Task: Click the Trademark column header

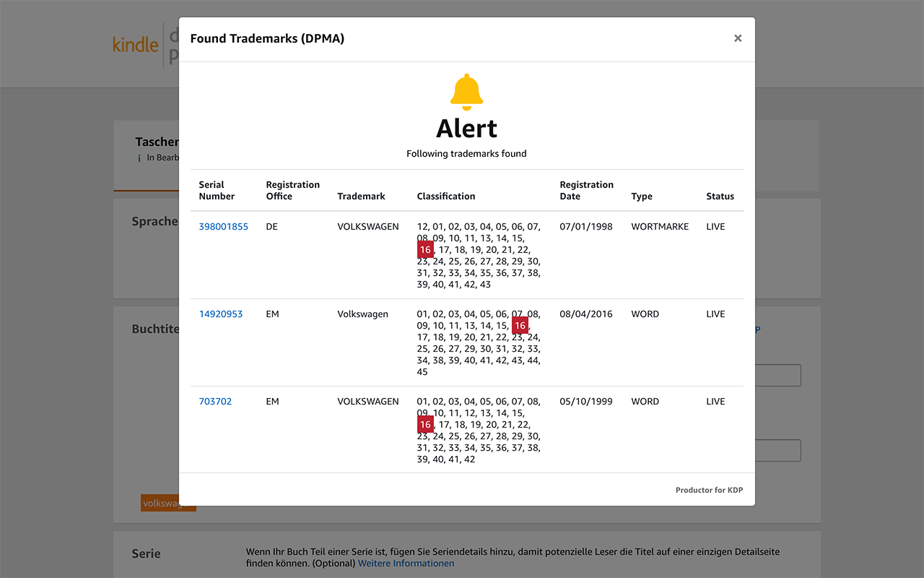Action: 362,197
